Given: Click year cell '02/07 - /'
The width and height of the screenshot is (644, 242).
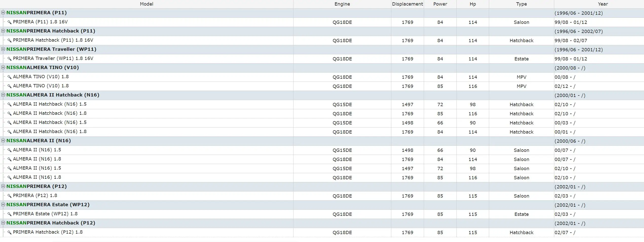Looking at the screenshot, I should 565,233.
